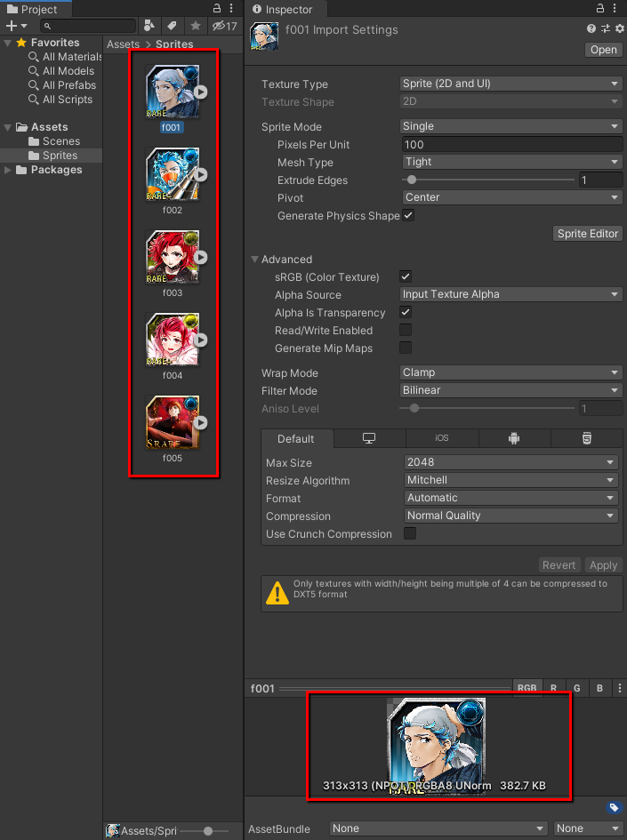Image resolution: width=627 pixels, height=840 pixels.
Task: Click the favorites star save search icon
Action: [196, 26]
